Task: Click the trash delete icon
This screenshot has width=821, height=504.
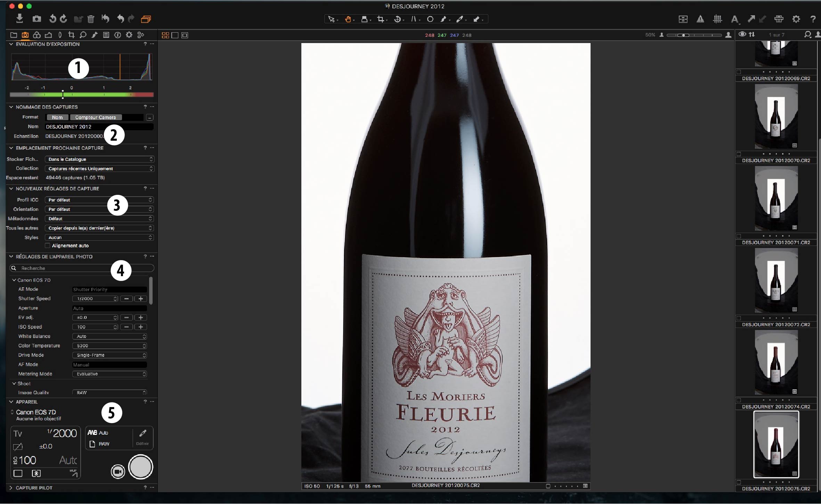Action: (x=91, y=19)
